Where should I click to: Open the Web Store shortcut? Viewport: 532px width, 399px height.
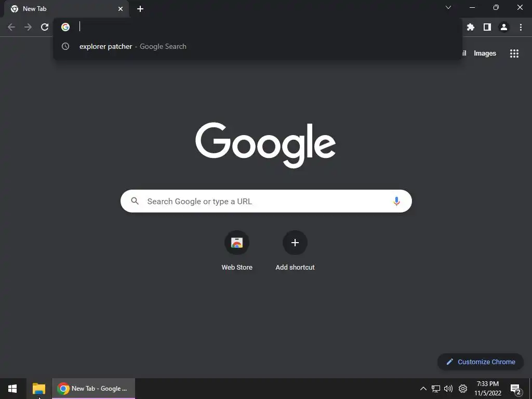click(x=237, y=250)
